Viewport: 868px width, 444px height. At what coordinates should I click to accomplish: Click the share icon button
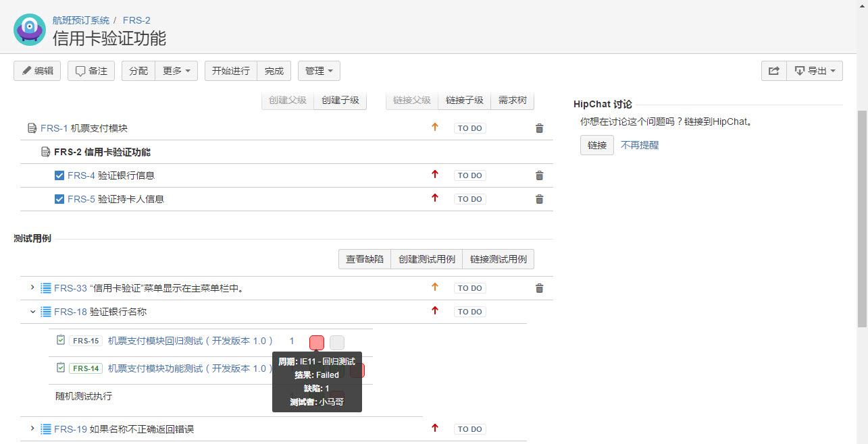(x=774, y=71)
